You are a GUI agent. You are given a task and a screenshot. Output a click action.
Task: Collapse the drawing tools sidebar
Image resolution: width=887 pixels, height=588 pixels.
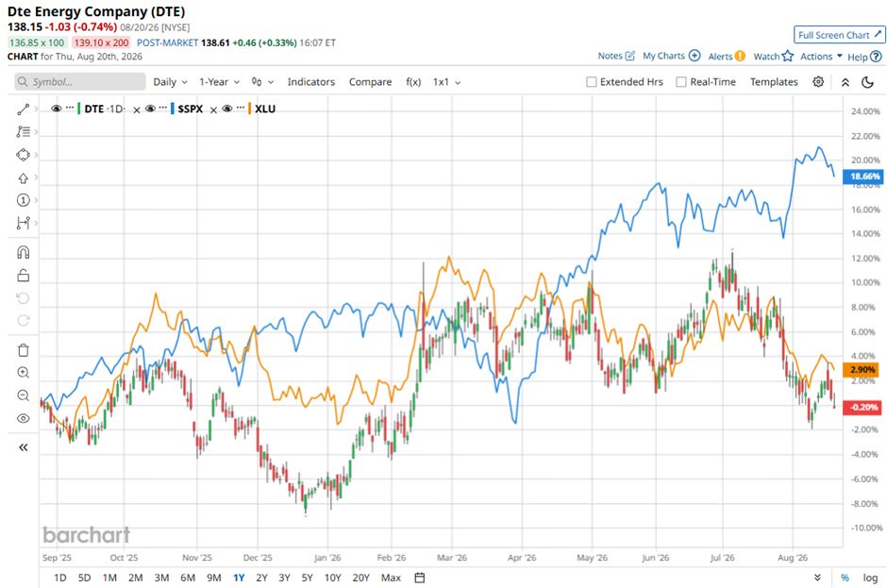pyautogui.click(x=24, y=447)
